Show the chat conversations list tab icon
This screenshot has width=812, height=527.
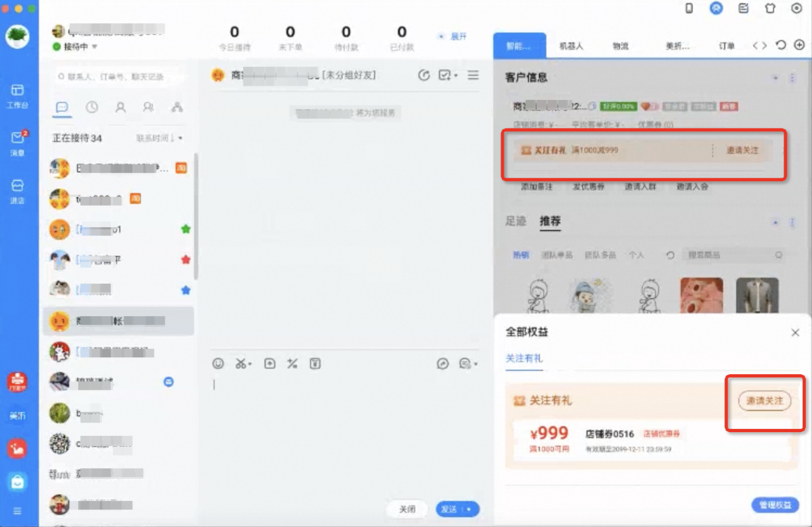62,107
